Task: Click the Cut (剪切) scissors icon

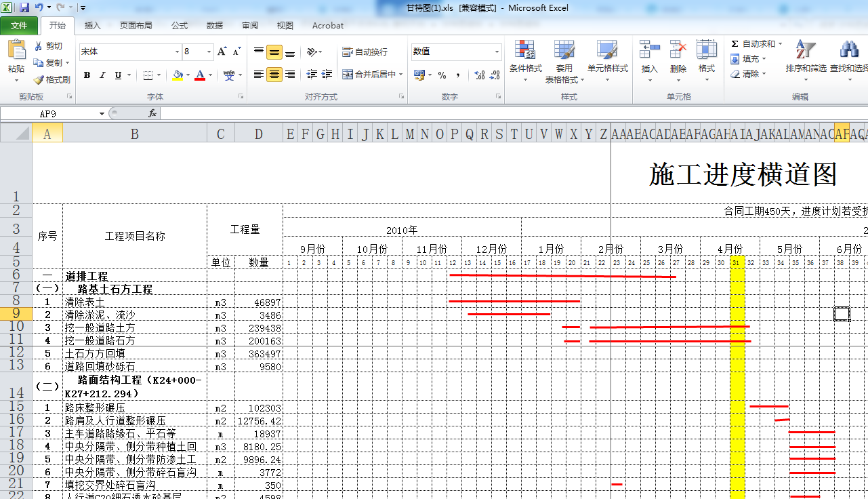Action: 39,46
